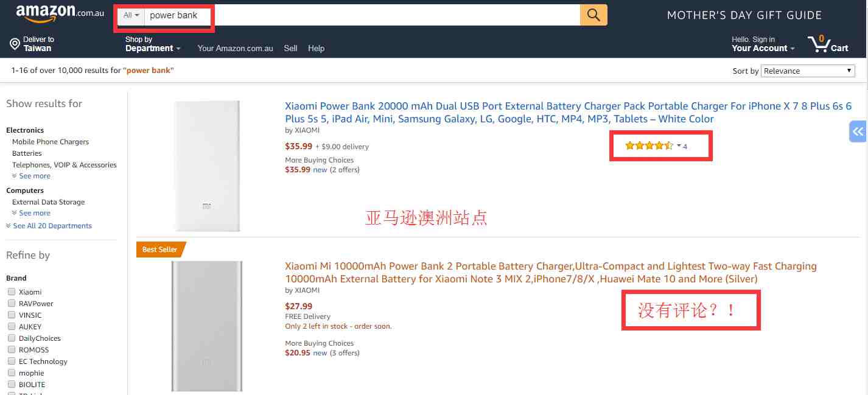Click the Amazon.com.au logo

pyautogui.click(x=60, y=13)
